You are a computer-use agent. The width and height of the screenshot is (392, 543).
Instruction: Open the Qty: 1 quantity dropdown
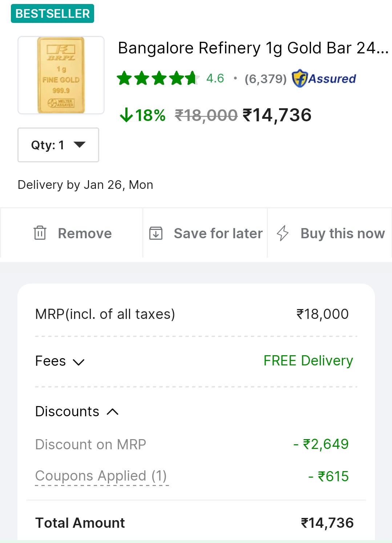click(58, 145)
